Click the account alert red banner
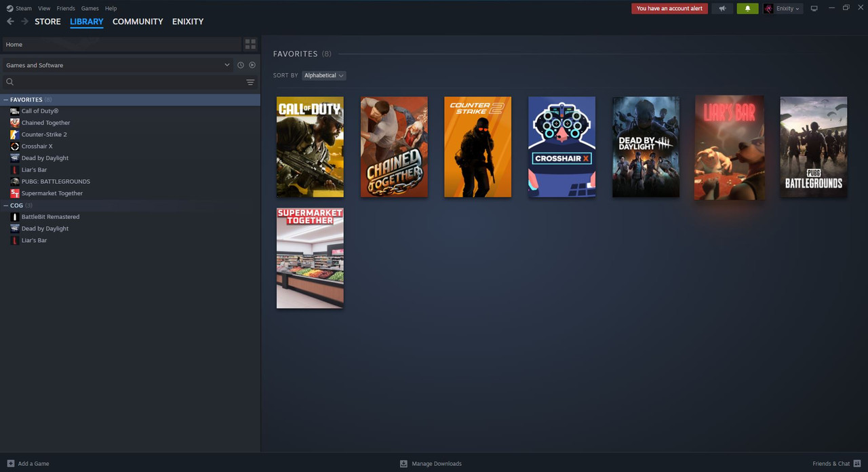The image size is (868, 472). [669, 8]
